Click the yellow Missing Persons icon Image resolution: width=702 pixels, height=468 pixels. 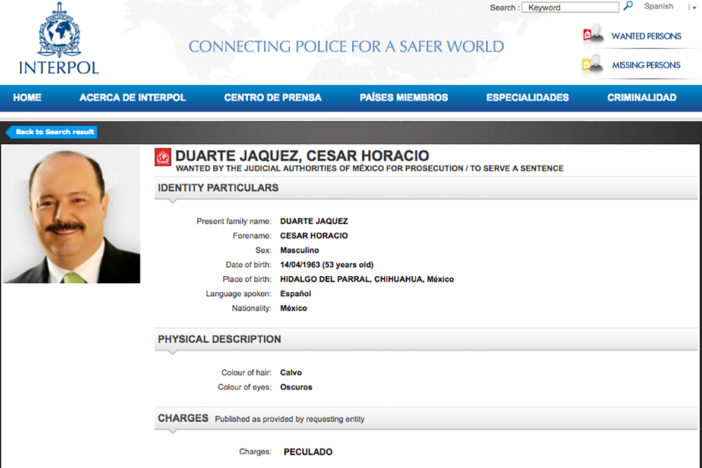click(x=592, y=65)
